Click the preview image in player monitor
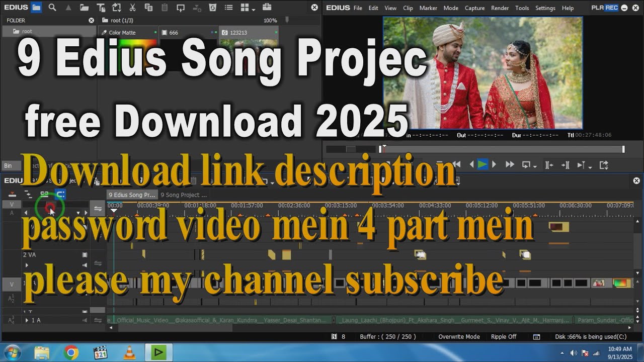Screen dimensions: 644x362 tap(483, 73)
